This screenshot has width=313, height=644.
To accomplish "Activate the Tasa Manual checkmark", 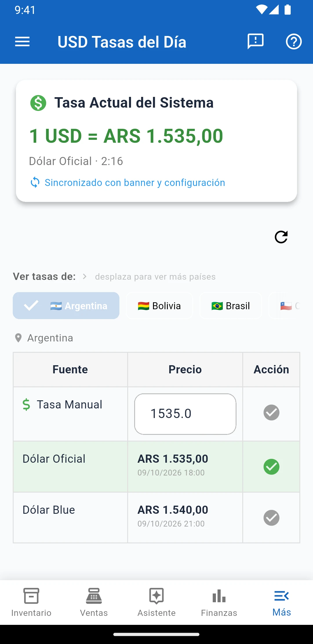I will (272, 413).
